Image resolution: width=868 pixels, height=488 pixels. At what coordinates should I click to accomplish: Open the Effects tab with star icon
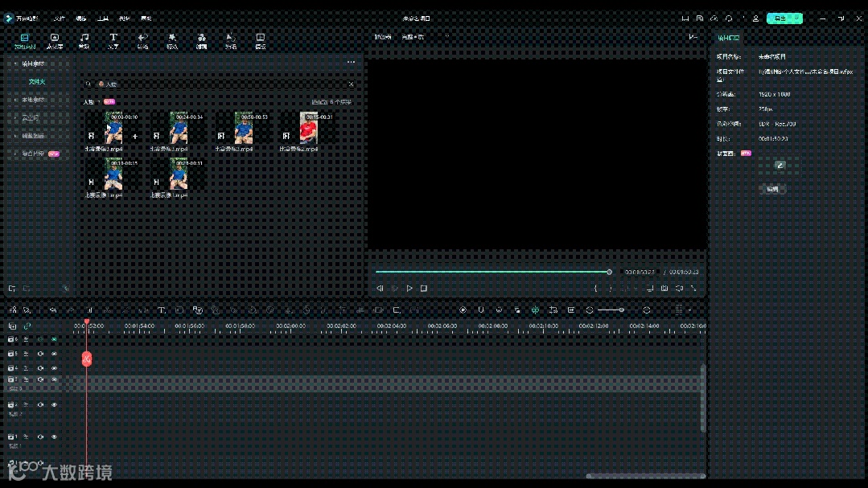[172, 41]
